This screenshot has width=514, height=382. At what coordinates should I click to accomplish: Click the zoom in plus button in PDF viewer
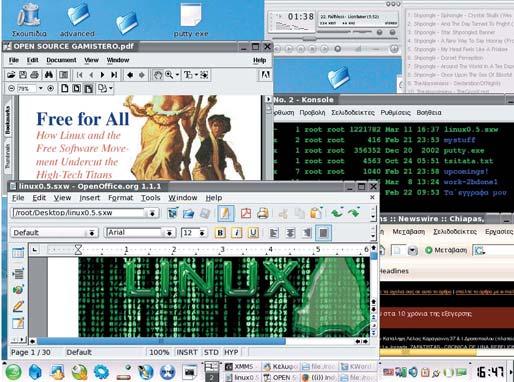pyautogui.click(x=51, y=89)
